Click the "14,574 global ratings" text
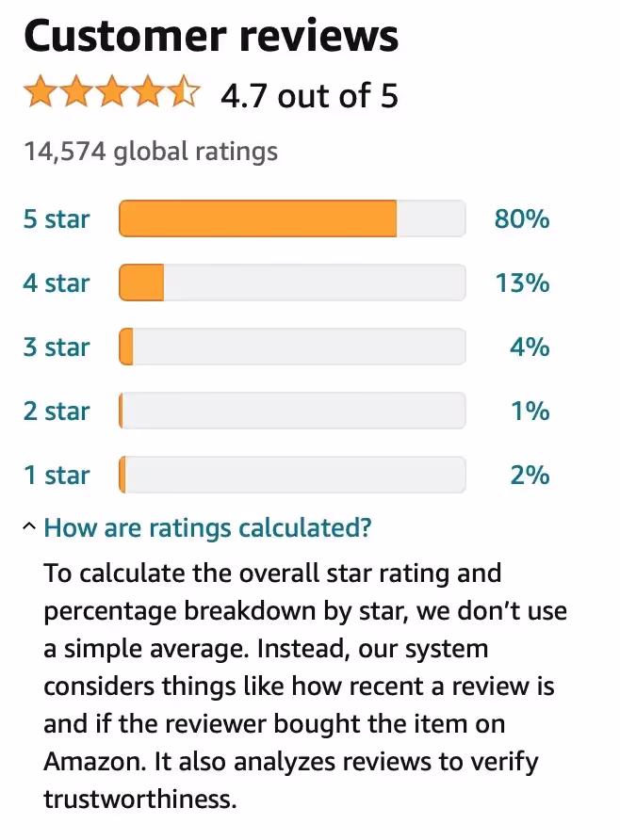Image resolution: width=620 pixels, height=840 pixels. click(x=151, y=151)
